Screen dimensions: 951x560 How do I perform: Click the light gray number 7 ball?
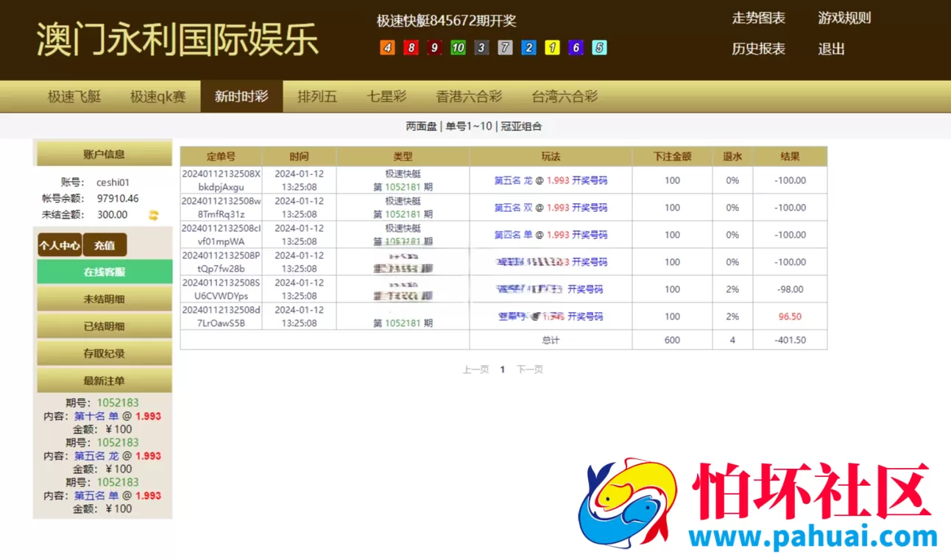point(505,48)
